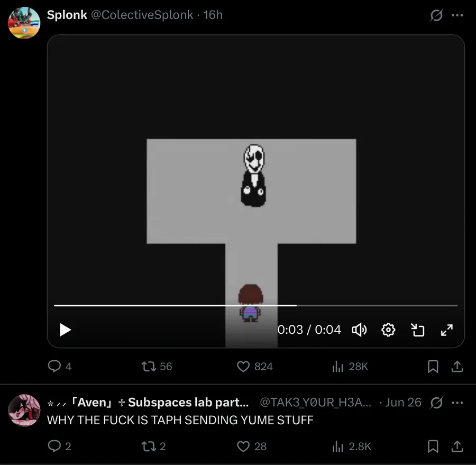This screenshot has height=465, width=476.
Task: Open video settings gear
Action: click(388, 330)
